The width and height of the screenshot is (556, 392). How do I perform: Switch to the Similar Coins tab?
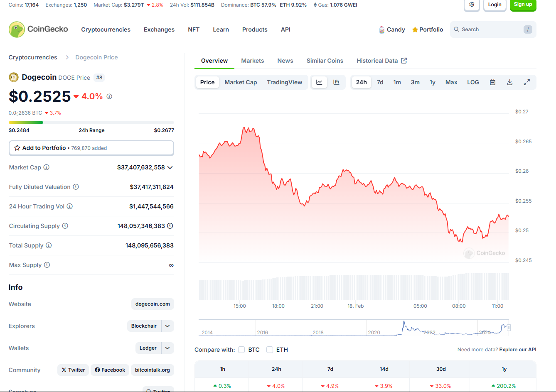click(325, 61)
